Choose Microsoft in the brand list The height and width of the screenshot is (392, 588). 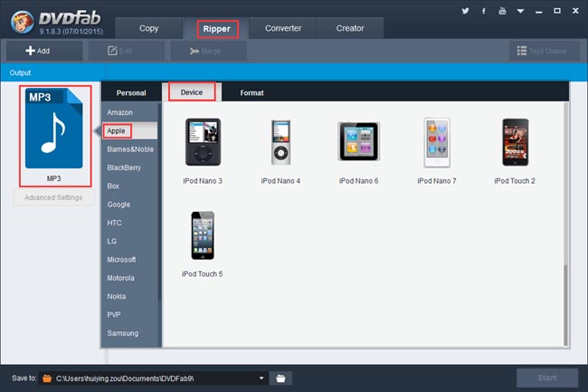pyautogui.click(x=129, y=259)
